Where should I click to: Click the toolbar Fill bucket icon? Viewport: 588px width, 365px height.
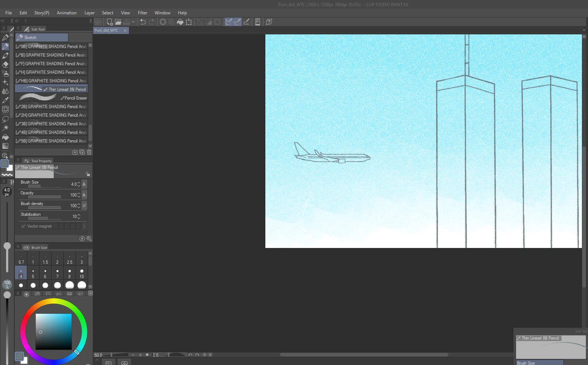point(180,22)
